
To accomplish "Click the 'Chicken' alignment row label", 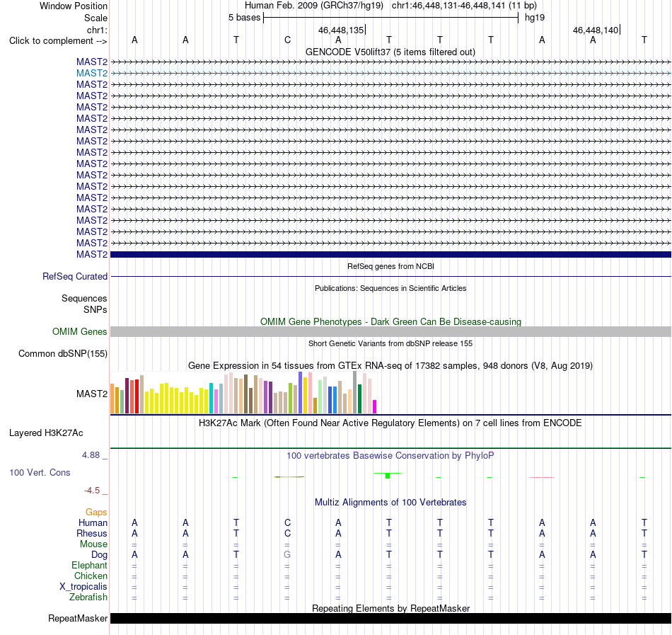I will click(x=91, y=576).
